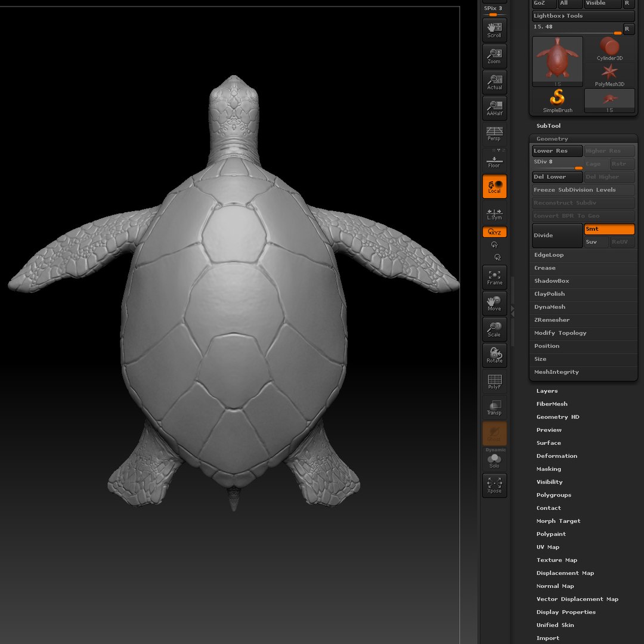Adjust the SPix slider
Screen dimensions: 644x644
click(x=494, y=11)
